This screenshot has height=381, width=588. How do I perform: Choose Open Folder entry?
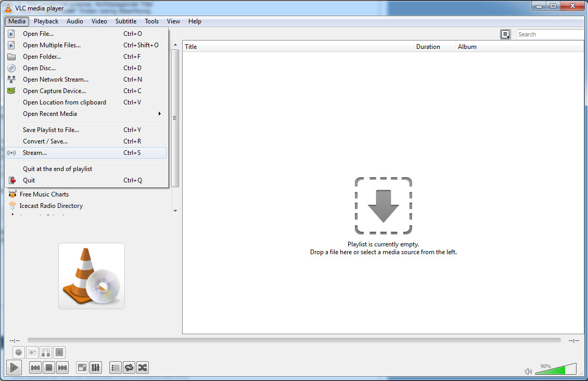point(86,57)
